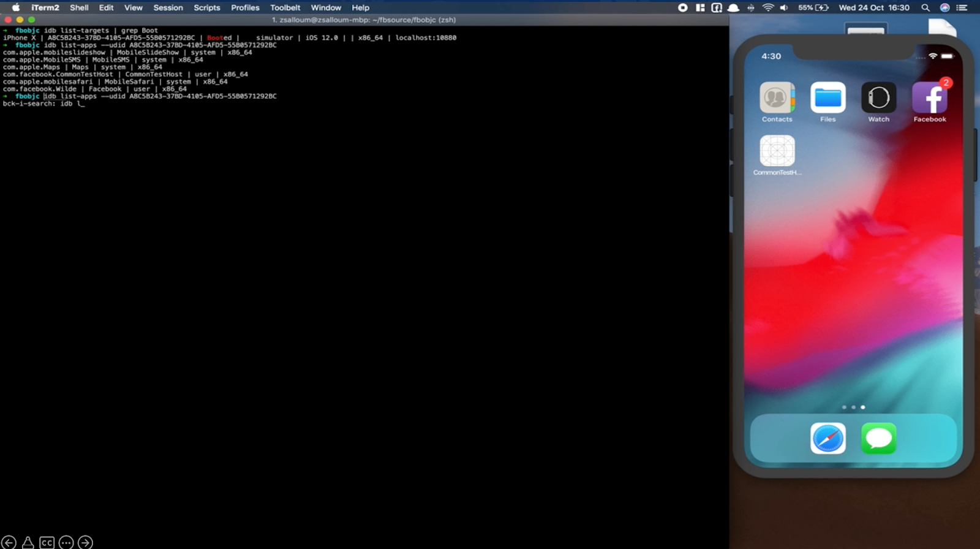Image resolution: width=980 pixels, height=549 pixels.
Task: Open the Contacts app on simulator
Action: pos(777,98)
